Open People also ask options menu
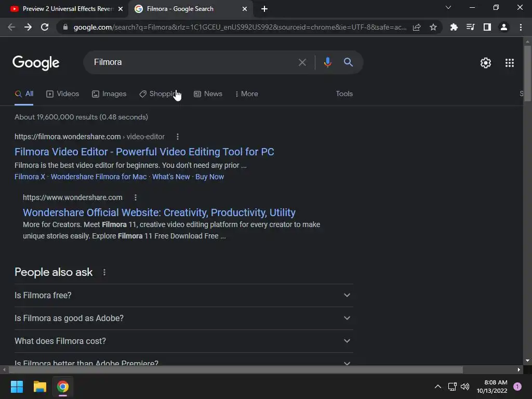 click(104, 272)
